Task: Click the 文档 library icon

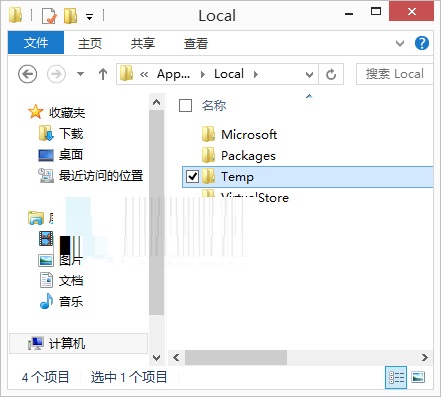Action: (46, 280)
